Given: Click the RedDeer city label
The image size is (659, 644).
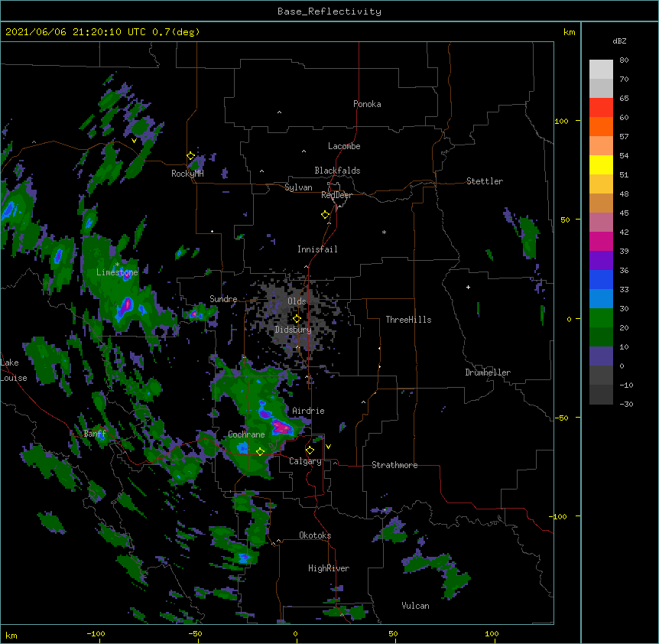Looking at the screenshot, I should (x=336, y=195).
